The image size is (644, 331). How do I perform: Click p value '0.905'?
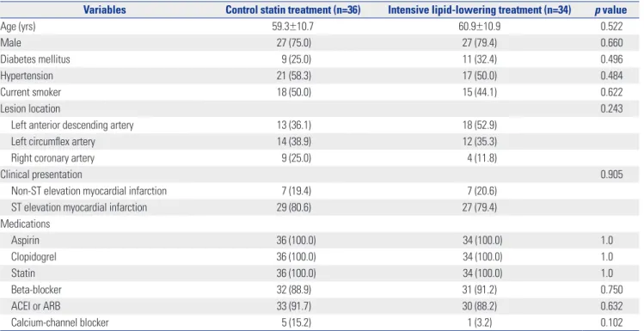pos(611,175)
